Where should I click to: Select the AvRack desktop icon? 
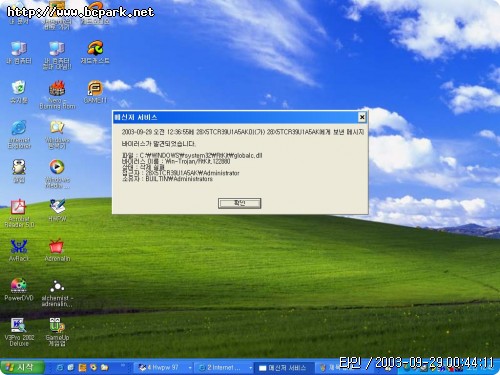coord(19,250)
